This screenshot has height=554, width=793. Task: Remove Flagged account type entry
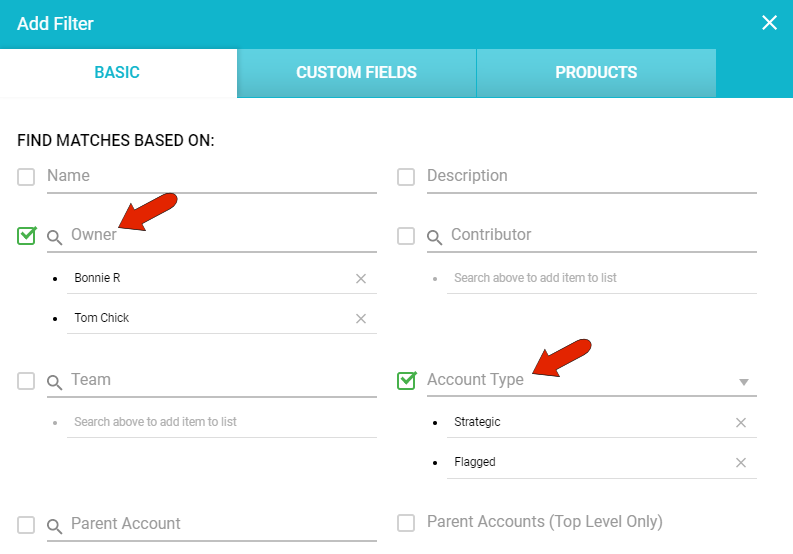click(x=741, y=463)
